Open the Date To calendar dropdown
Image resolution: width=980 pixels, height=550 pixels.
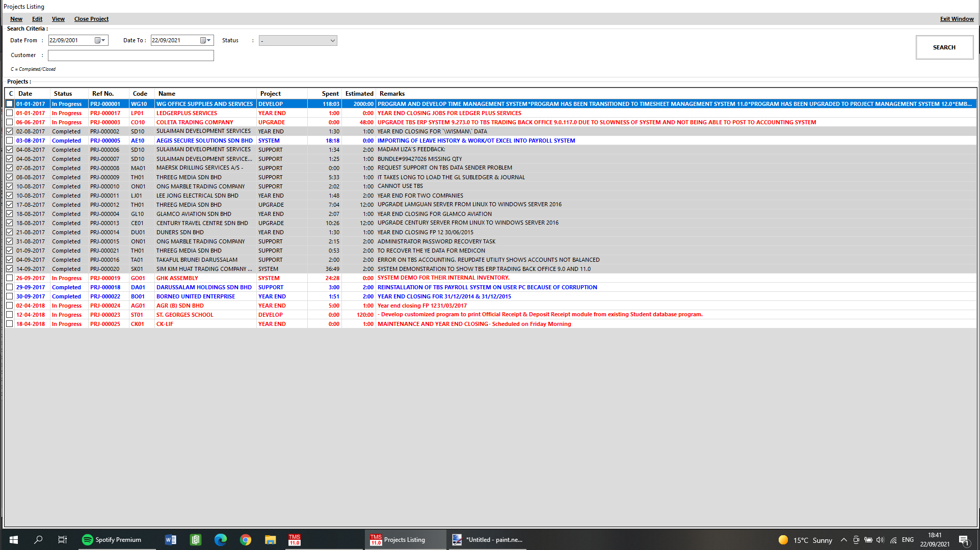(x=206, y=40)
